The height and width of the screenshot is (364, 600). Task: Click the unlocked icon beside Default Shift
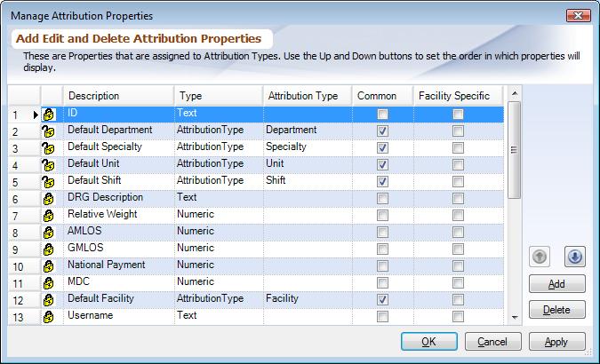click(x=48, y=182)
